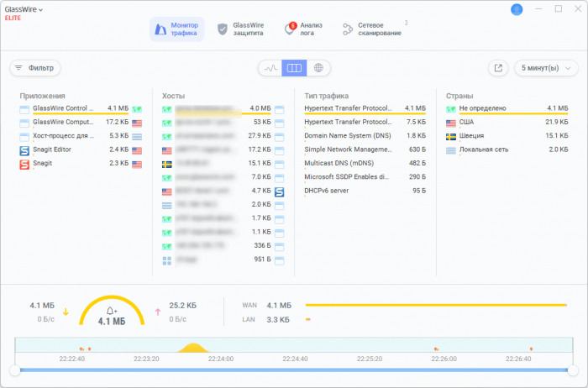Image resolution: width=588 pixels, height=388 pixels.
Task: Switch to the columns usage view
Action: point(294,68)
